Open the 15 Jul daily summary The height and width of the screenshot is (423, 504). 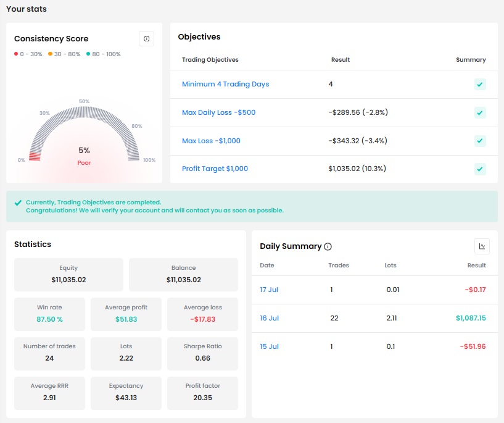(269, 346)
